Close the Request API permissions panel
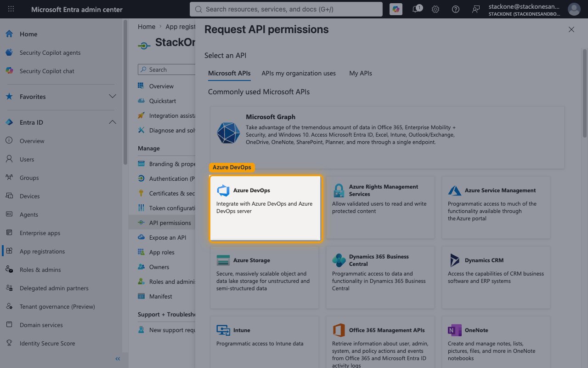The height and width of the screenshot is (368, 588). pos(571,29)
